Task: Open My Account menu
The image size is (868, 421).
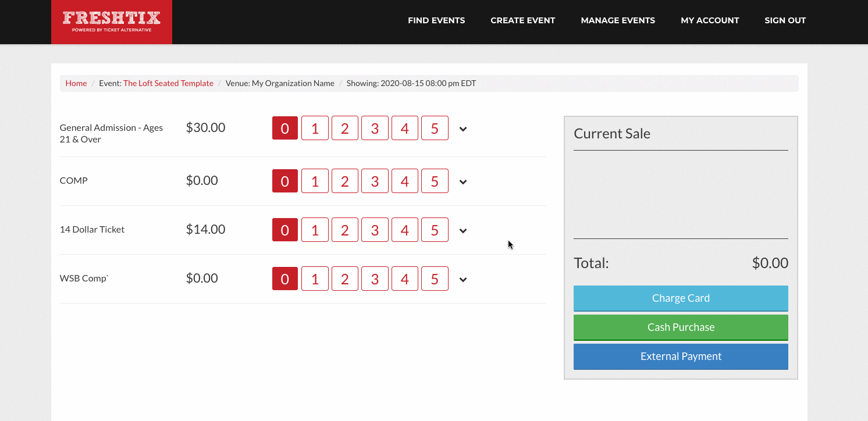Action: pos(710,20)
